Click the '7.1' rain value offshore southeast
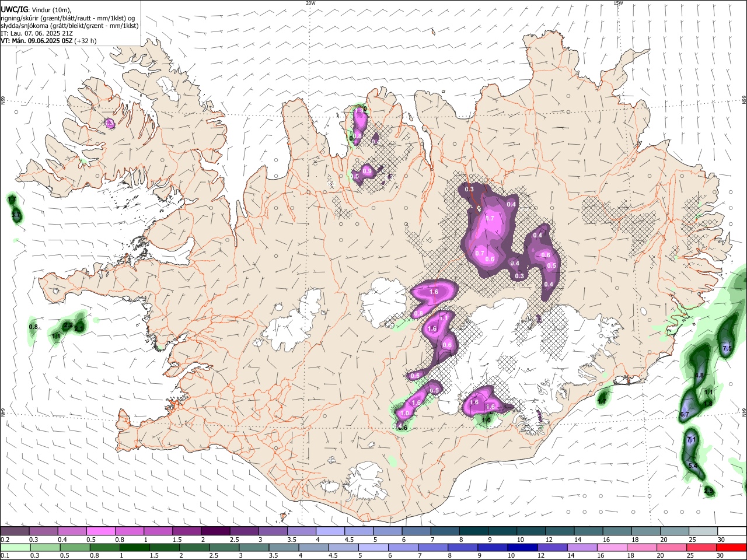 pos(692,439)
